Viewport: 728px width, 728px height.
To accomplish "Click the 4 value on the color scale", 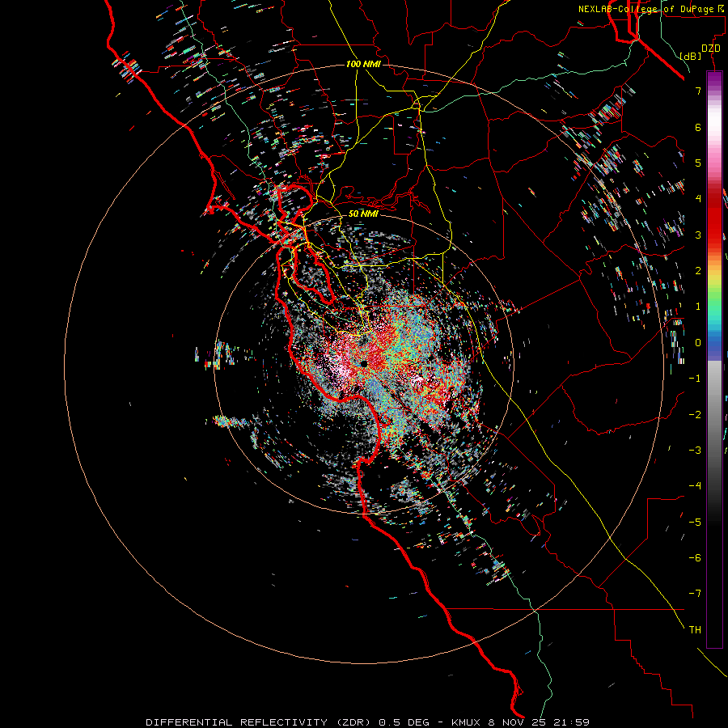I will pyautogui.click(x=698, y=199).
